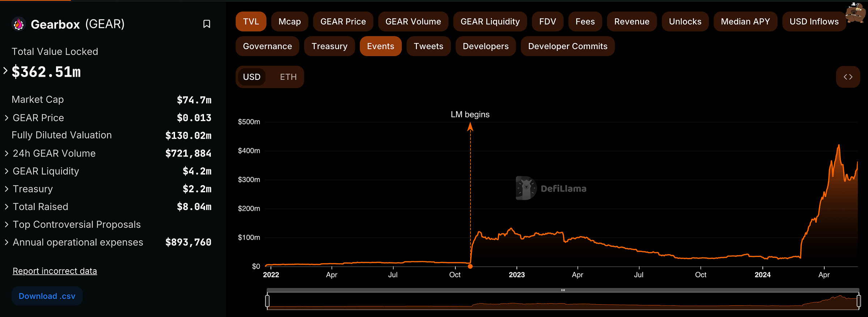
Task: Click the $500m y-axis label
Action: pyautogui.click(x=249, y=122)
